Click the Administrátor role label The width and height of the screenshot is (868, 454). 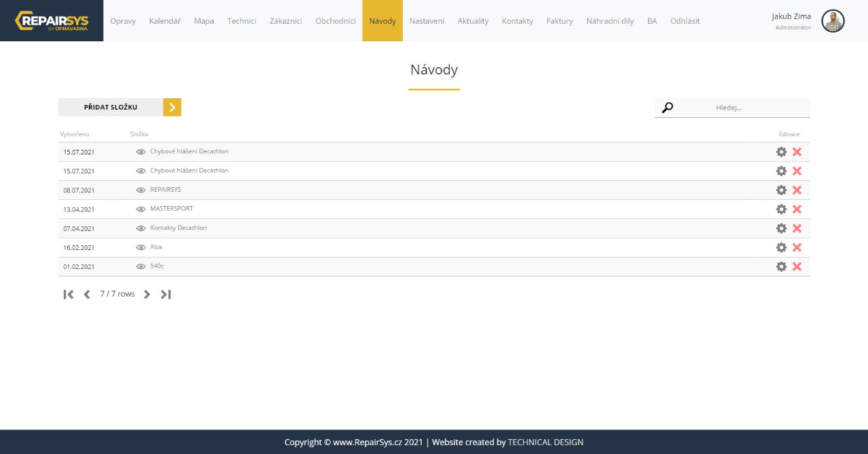[793, 28]
